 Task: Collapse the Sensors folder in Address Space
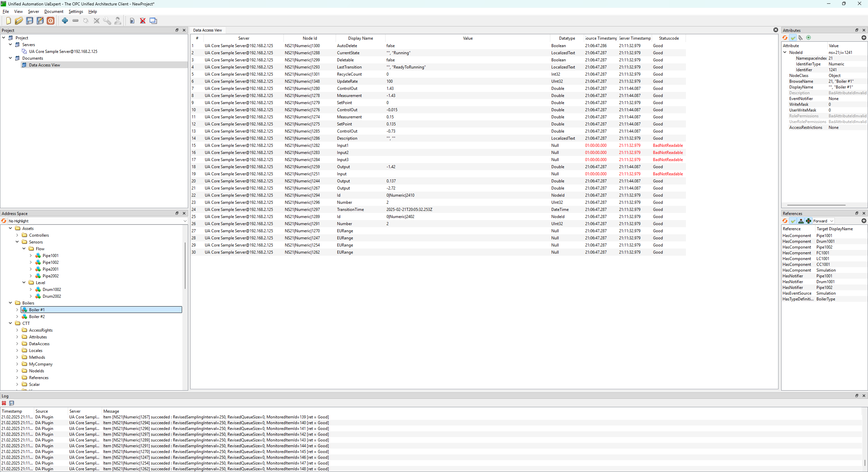tap(17, 242)
